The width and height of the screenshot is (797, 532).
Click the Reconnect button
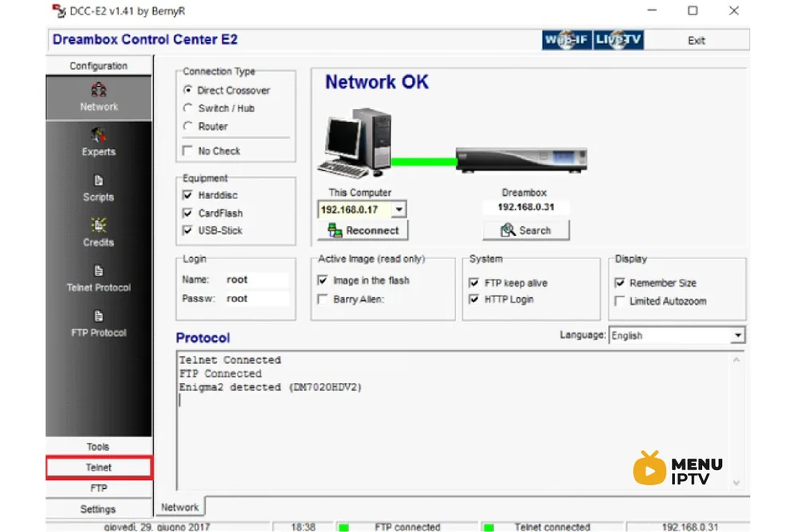click(363, 230)
